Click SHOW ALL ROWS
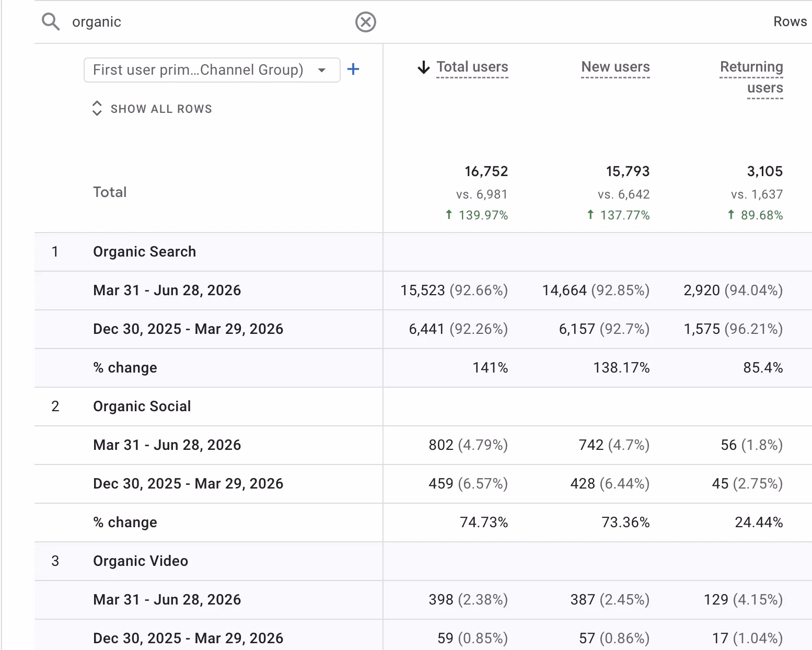This screenshot has width=812, height=650. 161,109
